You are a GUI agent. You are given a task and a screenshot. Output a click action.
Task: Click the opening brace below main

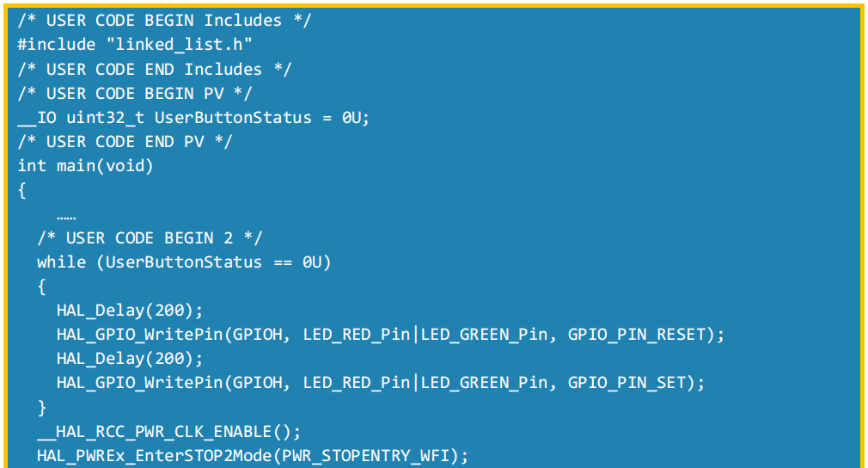coord(22,190)
